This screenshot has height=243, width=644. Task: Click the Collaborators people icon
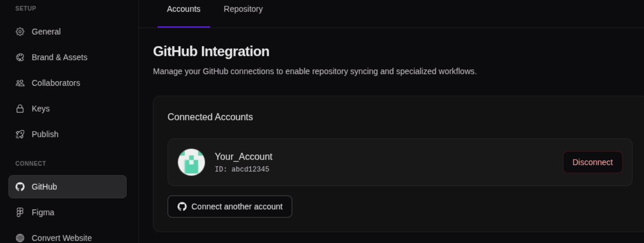point(20,83)
